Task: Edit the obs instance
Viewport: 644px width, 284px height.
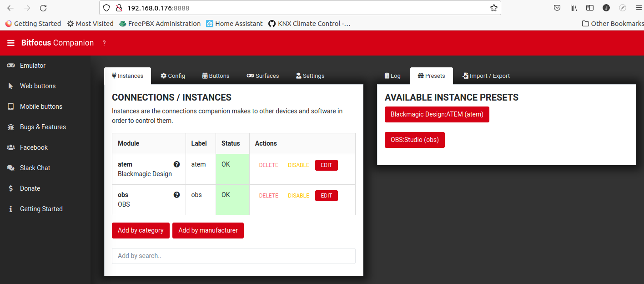Action: pos(327,196)
